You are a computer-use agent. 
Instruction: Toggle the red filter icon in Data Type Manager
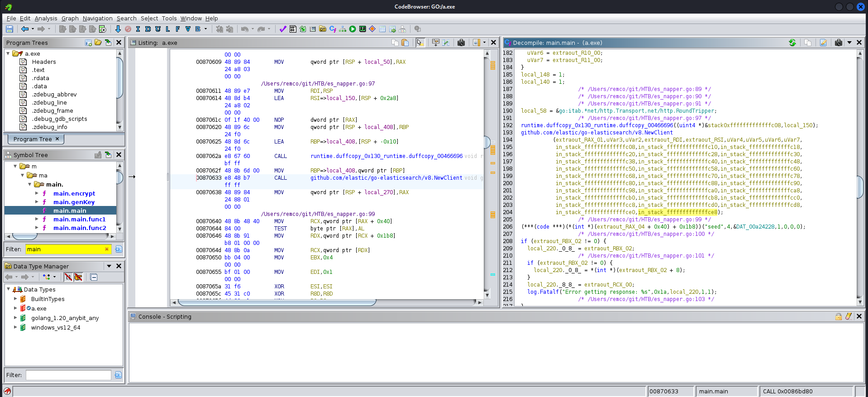tap(68, 277)
